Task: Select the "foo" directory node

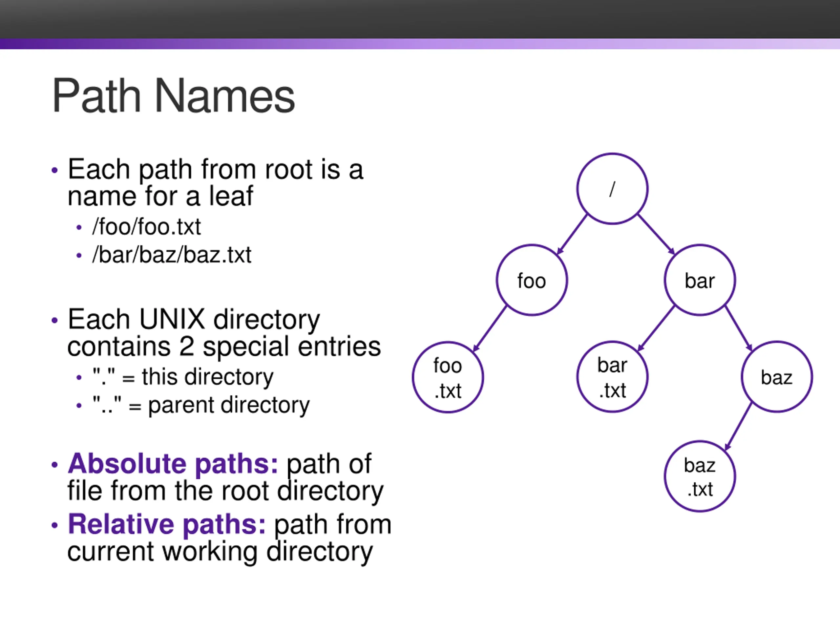Action: tap(532, 280)
